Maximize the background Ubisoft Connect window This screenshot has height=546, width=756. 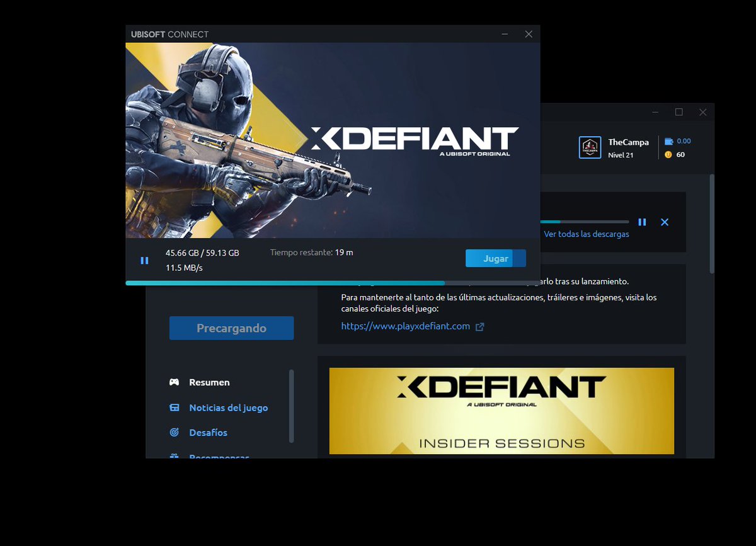(679, 112)
